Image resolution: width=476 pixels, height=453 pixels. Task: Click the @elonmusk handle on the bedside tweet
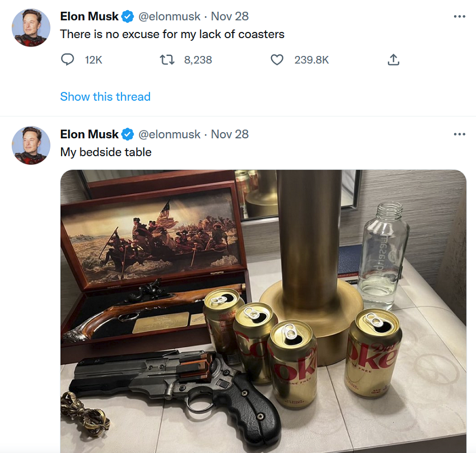(169, 134)
